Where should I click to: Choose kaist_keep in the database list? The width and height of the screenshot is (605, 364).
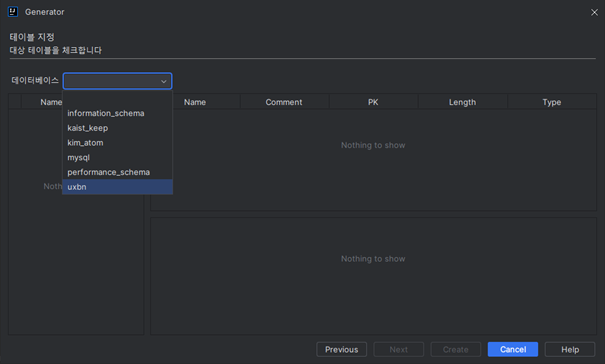117,128
